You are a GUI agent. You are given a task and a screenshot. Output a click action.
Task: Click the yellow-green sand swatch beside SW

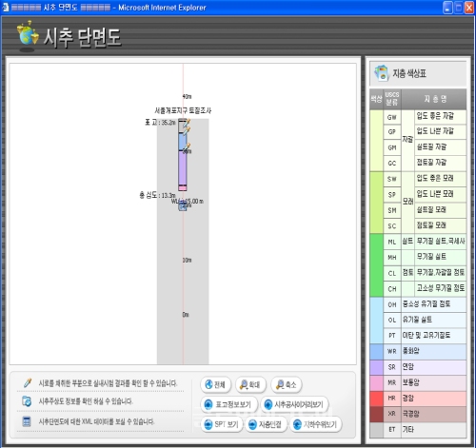click(x=376, y=203)
